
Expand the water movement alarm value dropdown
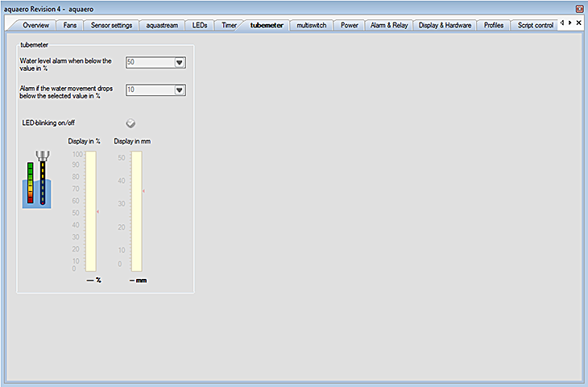180,90
